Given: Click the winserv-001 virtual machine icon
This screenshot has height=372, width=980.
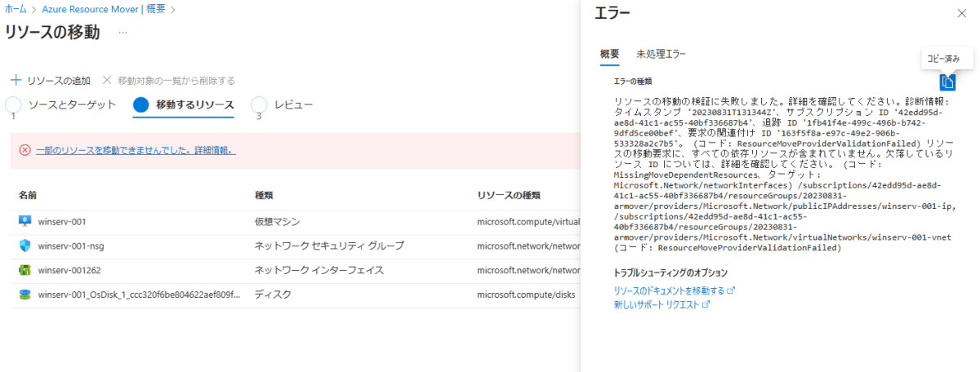Looking at the screenshot, I should click(24, 221).
